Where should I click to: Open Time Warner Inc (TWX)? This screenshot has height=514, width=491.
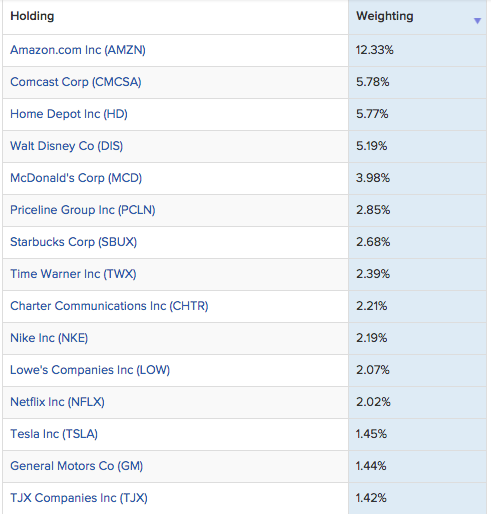click(x=73, y=274)
